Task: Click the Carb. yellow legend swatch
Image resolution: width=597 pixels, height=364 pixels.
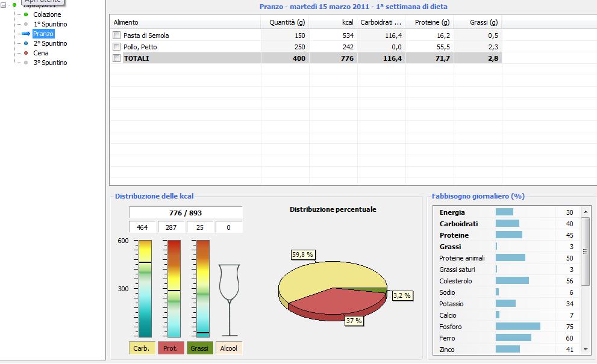Action: [142, 348]
